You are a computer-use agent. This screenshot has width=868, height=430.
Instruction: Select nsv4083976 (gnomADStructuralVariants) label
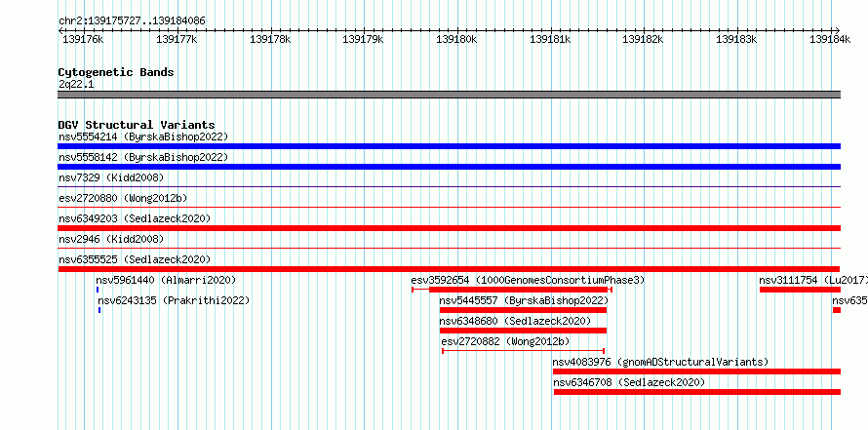point(661,363)
